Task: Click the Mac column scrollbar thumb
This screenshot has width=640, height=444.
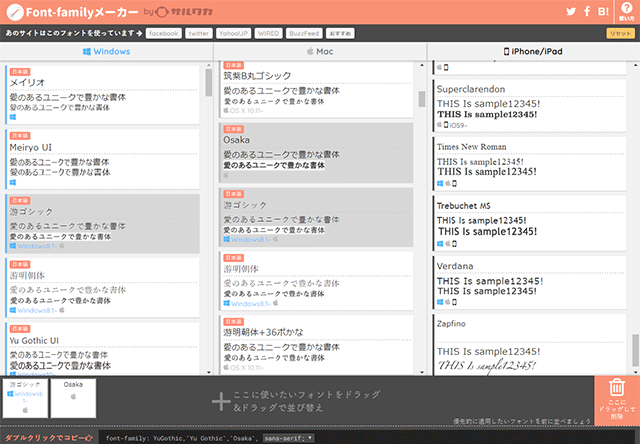Action: click(x=422, y=99)
